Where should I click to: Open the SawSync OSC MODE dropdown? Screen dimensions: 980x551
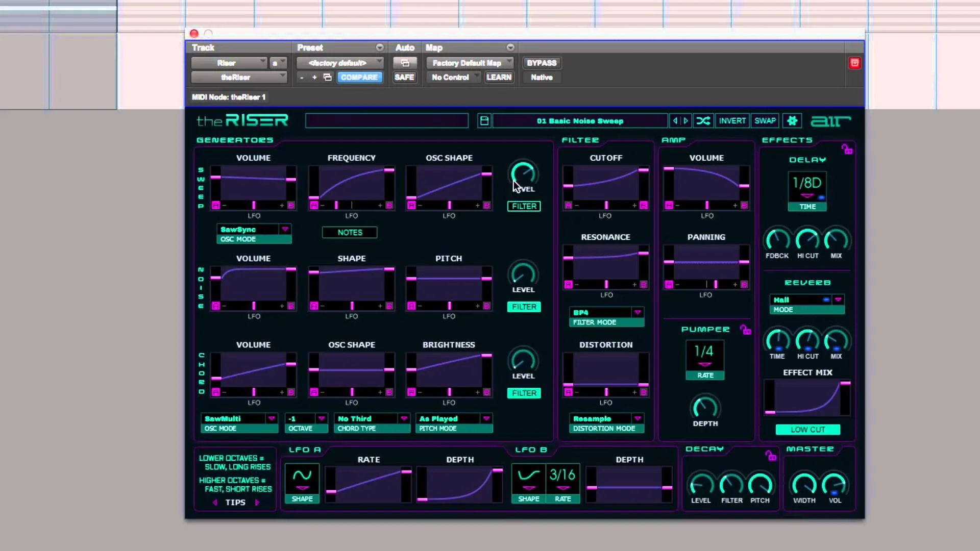tap(285, 230)
